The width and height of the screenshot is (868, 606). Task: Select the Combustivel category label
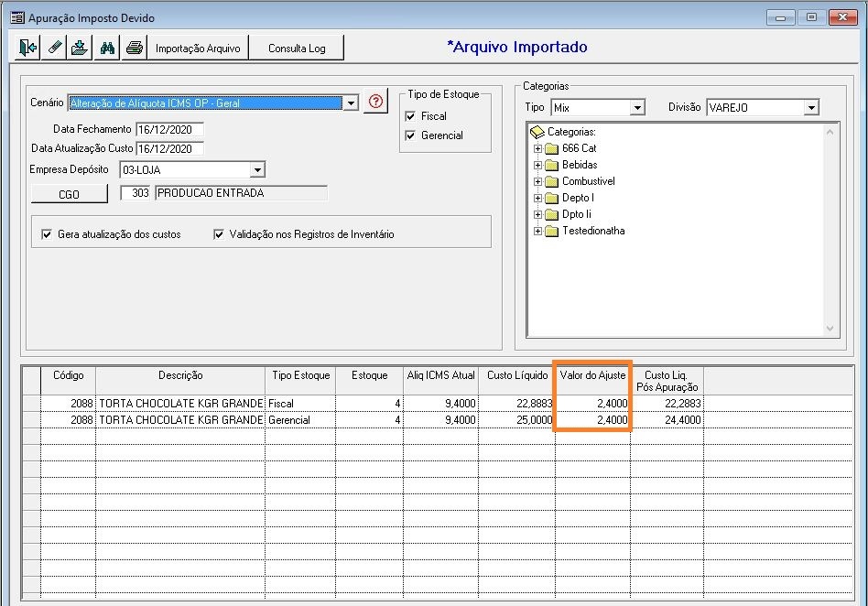(x=589, y=181)
